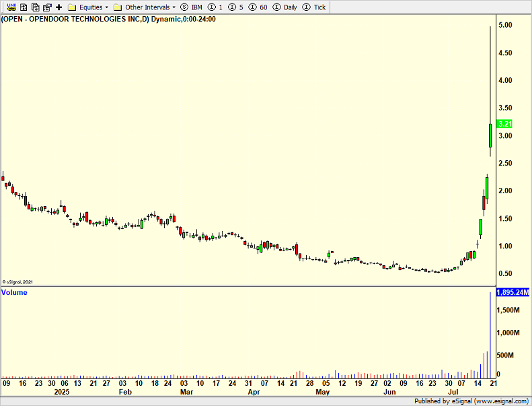Screen dimensions: 532x406
Task: Click the Published by eSignal footer text
Action: [471, 401]
